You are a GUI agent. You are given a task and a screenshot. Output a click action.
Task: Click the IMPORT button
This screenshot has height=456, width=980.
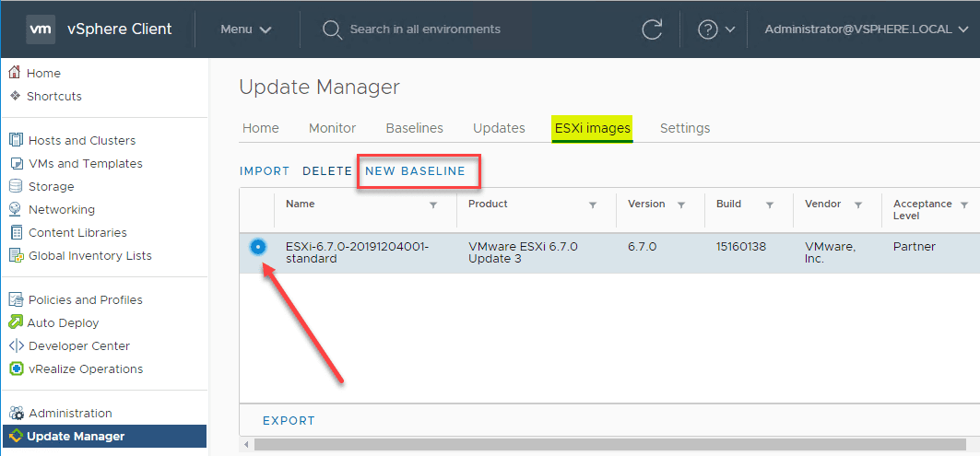coord(265,171)
